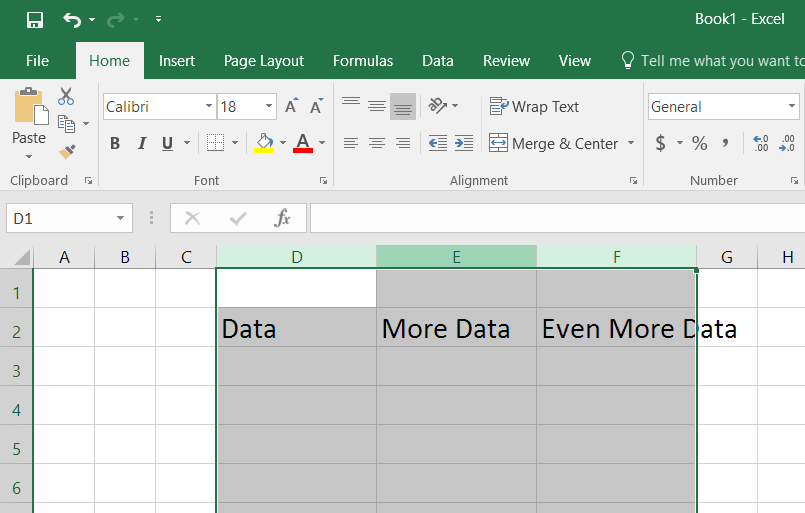Open the Copy options arrow
The height and width of the screenshot is (513, 805).
(x=86, y=124)
